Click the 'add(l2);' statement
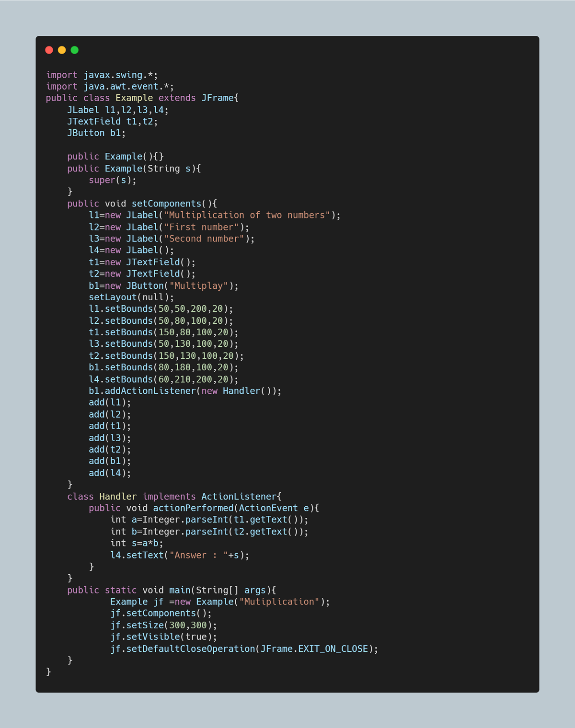The width and height of the screenshot is (575, 728). coord(110,414)
